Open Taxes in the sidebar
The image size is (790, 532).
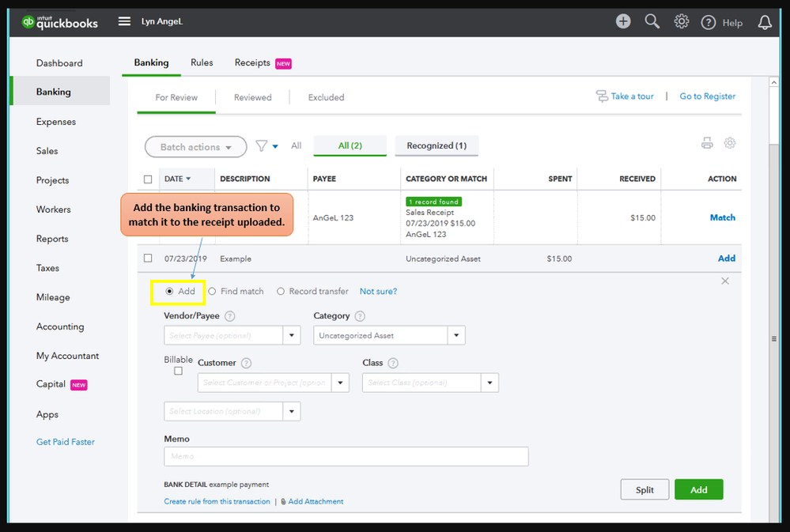[x=47, y=268]
